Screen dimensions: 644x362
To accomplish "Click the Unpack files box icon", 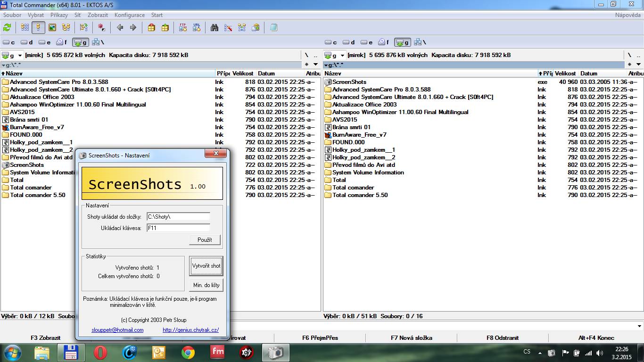I will tap(165, 28).
